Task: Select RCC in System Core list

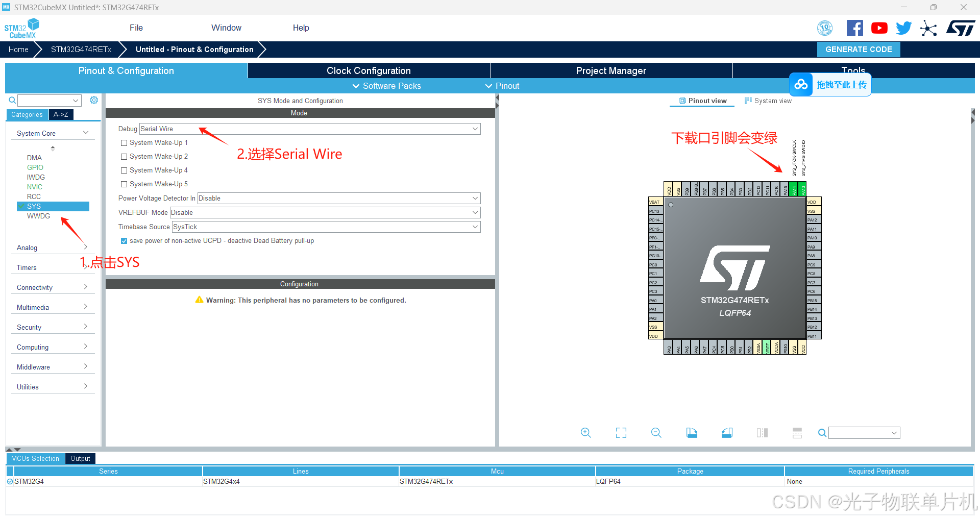Action: coord(34,196)
